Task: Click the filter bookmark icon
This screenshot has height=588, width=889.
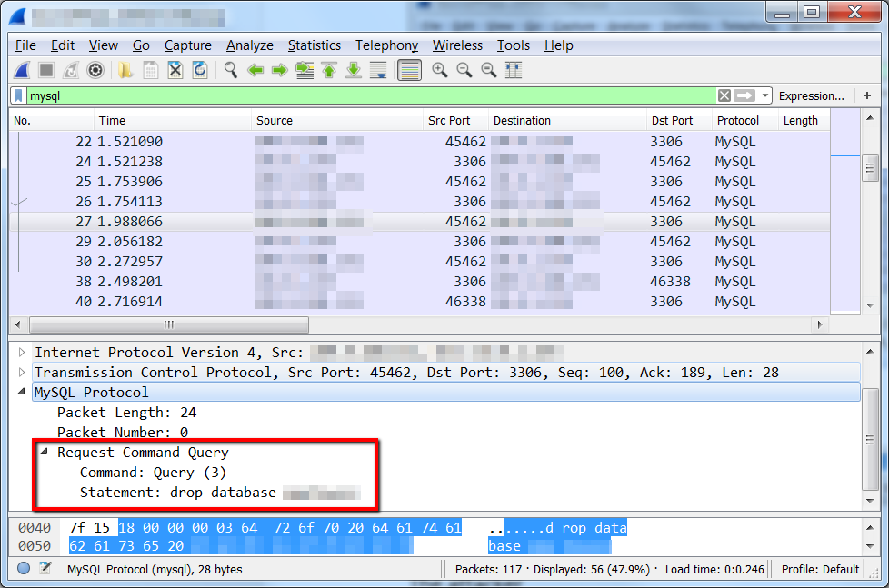Action: coord(19,95)
